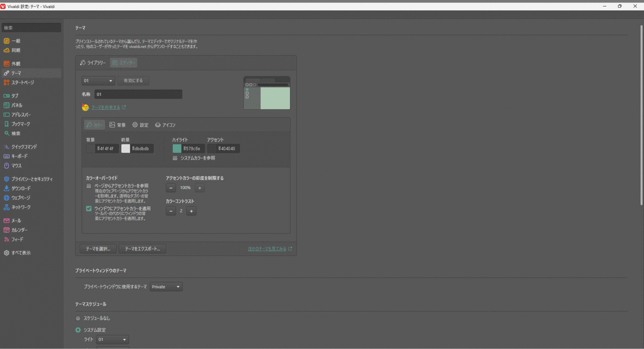Click the 名称 theme name input field
Screen dimensions: 644x349
(138, 94)
